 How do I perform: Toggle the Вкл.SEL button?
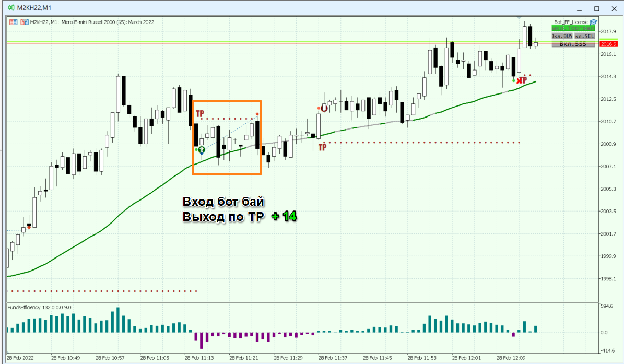pyautogui.click(x=585, y=36)
